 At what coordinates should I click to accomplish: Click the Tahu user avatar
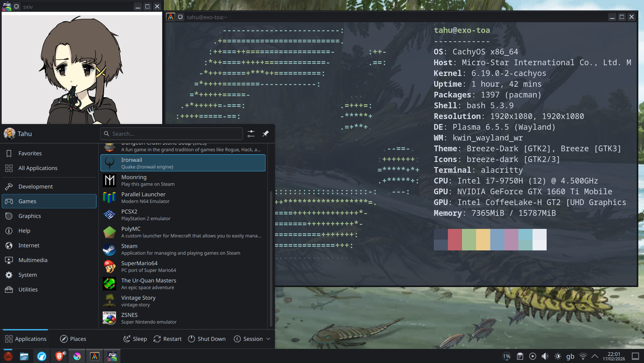pyautogui.click(x=9, y=134)
